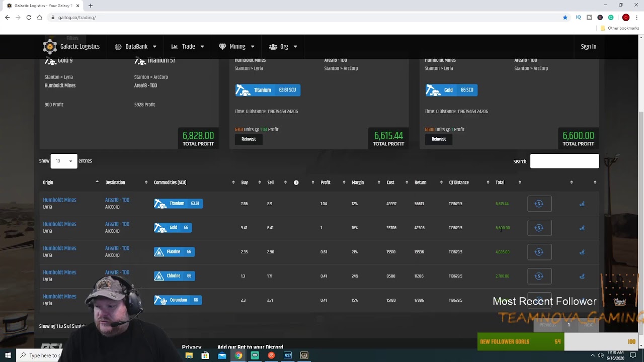Share the Chlorine trade route
The image size is (644, 362).
[x=582, y=276]
